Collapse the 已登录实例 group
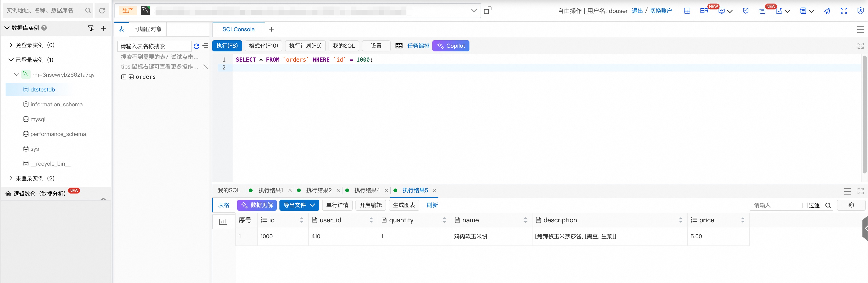 coord(11,60)
